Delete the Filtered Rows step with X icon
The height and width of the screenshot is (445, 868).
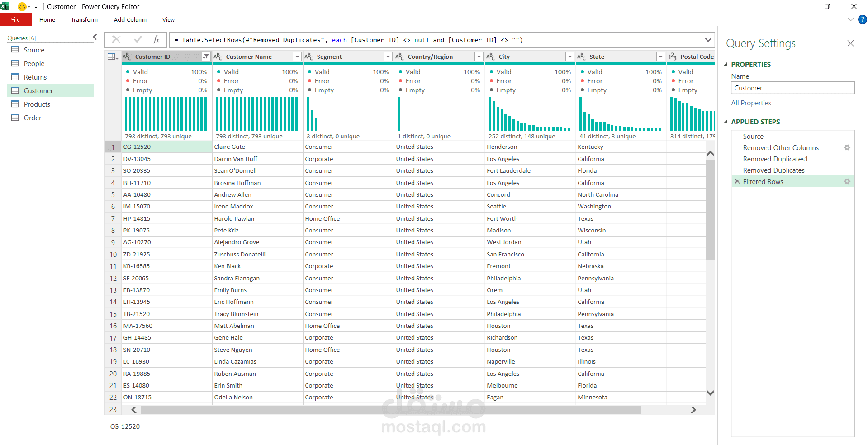(737, 181)
